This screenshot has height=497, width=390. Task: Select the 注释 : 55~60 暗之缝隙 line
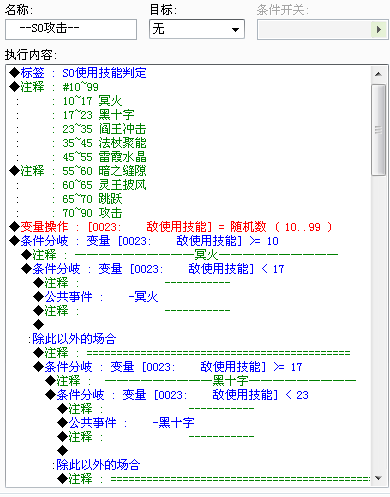(x=78, y=171)
